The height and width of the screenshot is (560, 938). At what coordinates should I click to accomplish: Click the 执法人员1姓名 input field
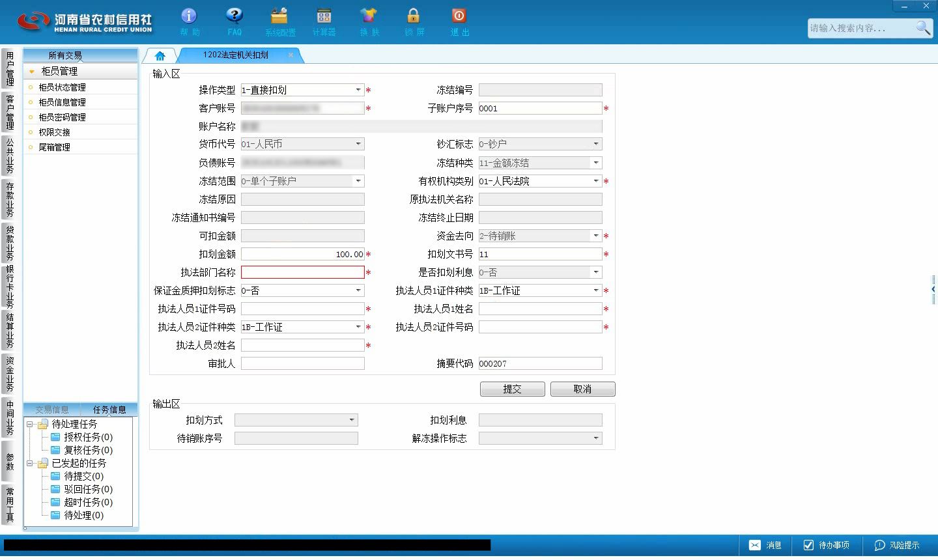pyautogui.click(x=541, y=309)
